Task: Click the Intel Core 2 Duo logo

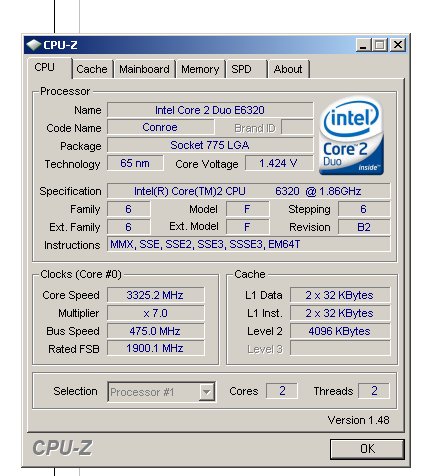Action: click(x=351, y=136)
